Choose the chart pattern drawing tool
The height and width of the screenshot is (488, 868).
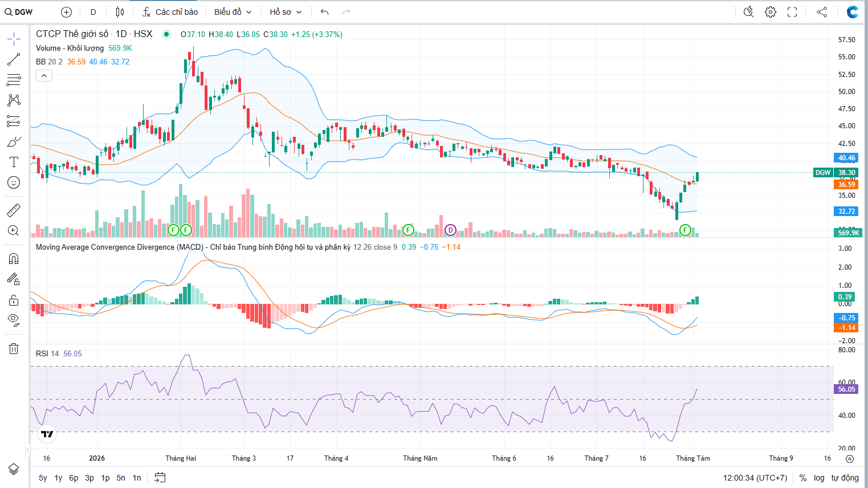pos(14,100)
